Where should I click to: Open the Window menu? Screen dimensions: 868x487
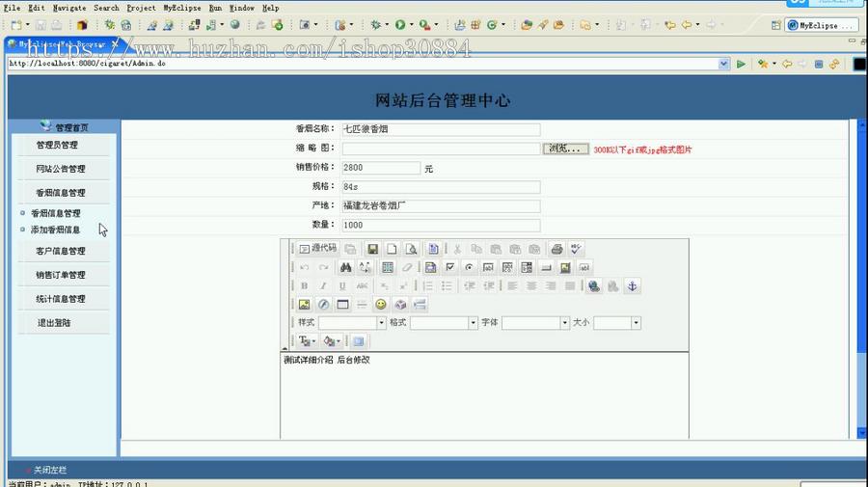pos(242,8)
